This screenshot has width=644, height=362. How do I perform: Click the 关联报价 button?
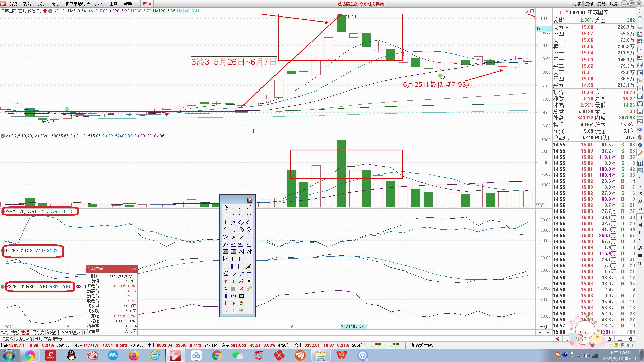24,339
